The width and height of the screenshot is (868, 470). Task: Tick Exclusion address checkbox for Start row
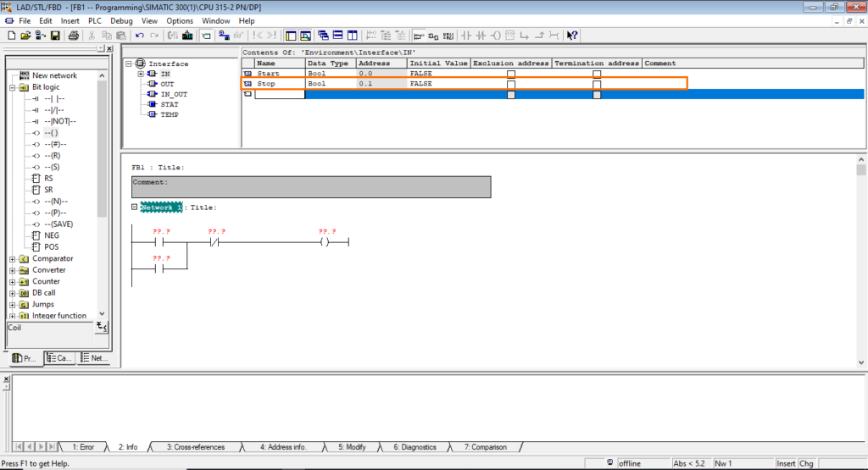tap(511, 74)
